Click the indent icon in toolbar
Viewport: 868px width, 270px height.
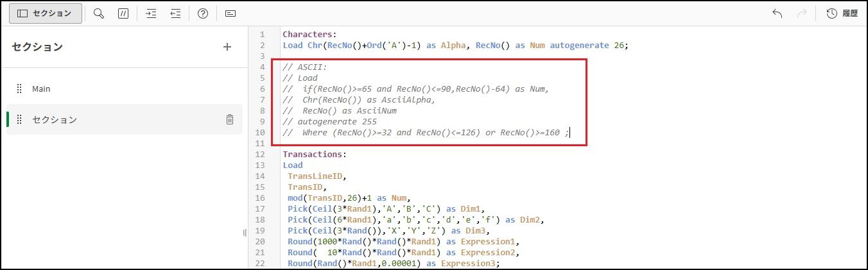(152, 13)
